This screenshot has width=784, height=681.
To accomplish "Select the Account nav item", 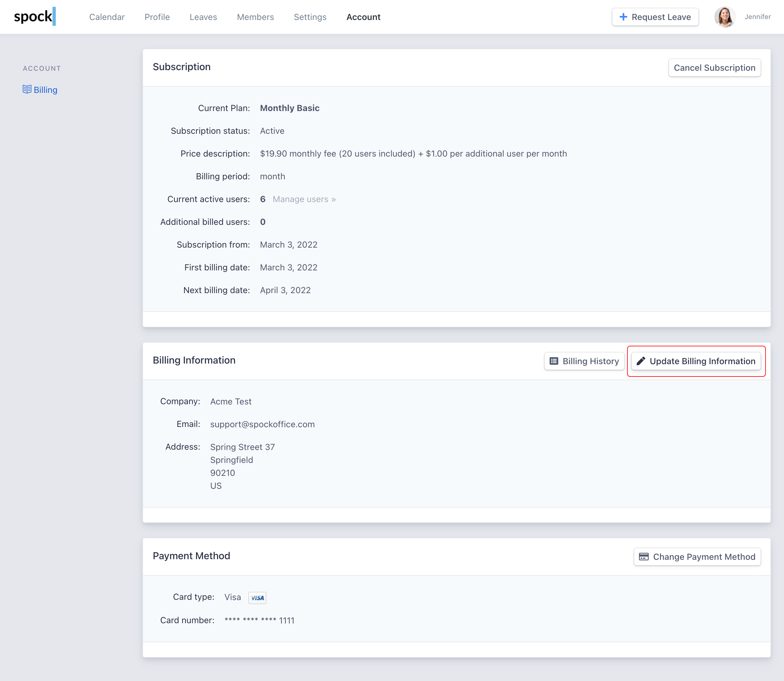I will [363, 17].
